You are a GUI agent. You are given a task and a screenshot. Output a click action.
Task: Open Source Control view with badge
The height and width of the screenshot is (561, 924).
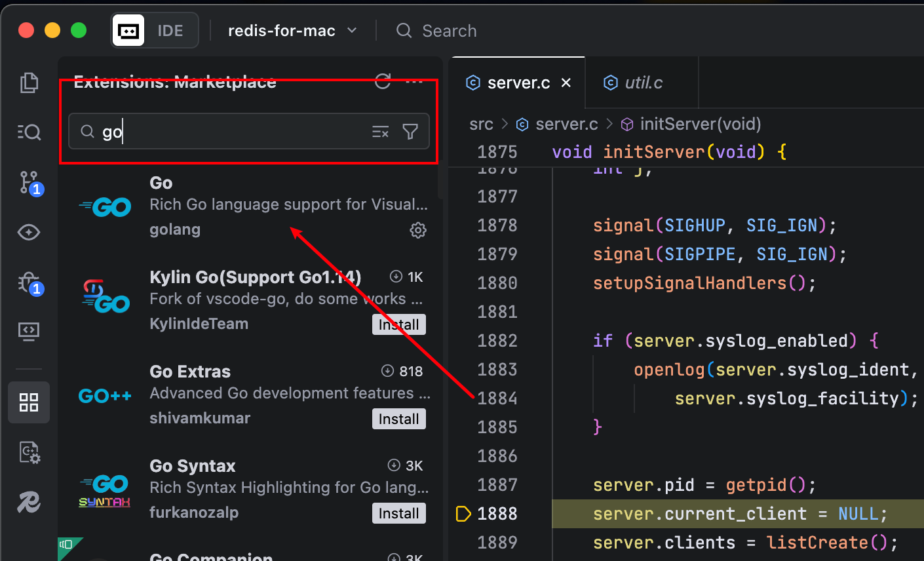[30, 183]
